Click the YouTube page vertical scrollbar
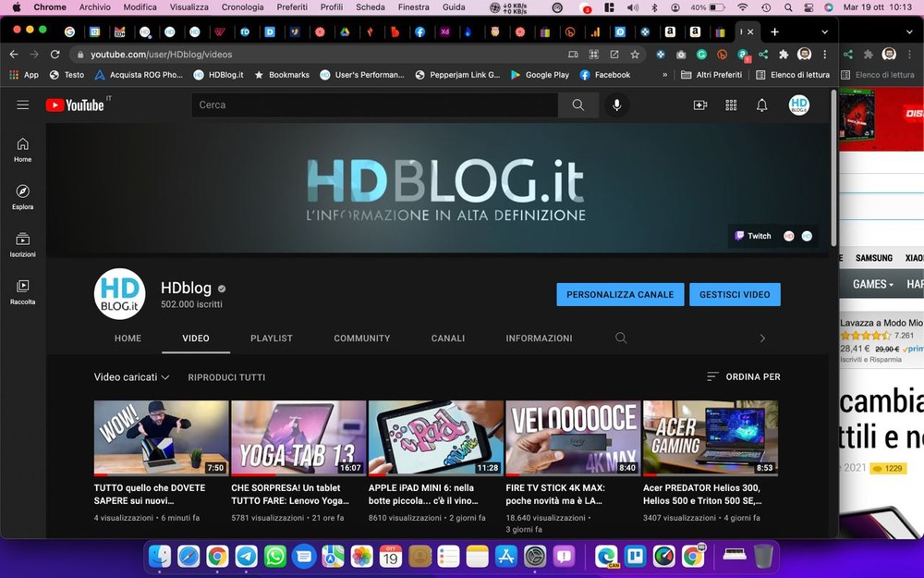Viewport: 924px width, 578px height. click(x=833, y=167)
